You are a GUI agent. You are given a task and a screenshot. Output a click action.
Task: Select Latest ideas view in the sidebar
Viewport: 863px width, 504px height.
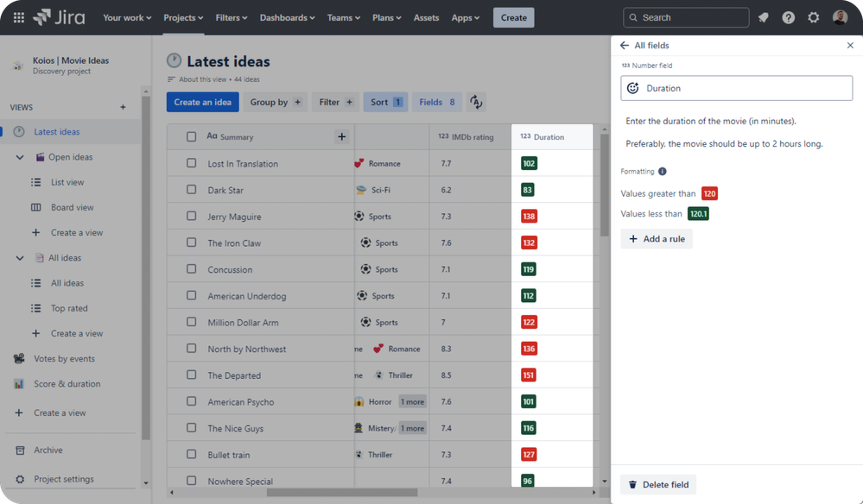coord(71,131)
